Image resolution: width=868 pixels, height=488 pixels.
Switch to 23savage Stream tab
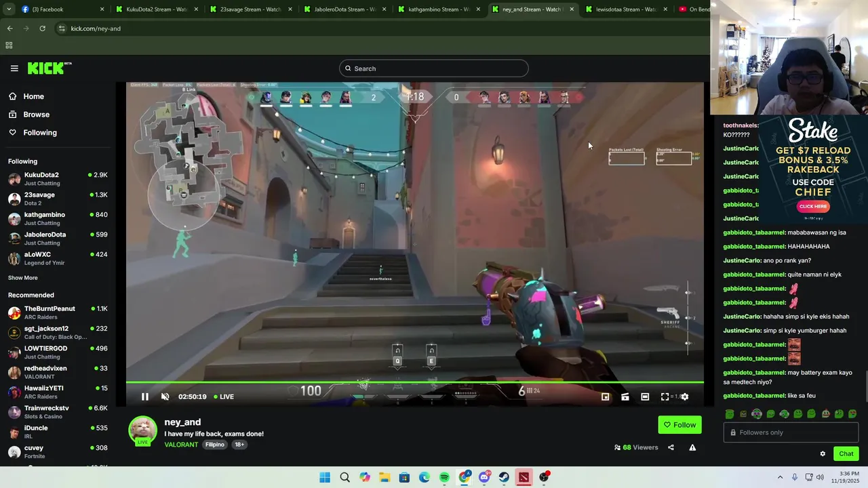tap(251, 9)
